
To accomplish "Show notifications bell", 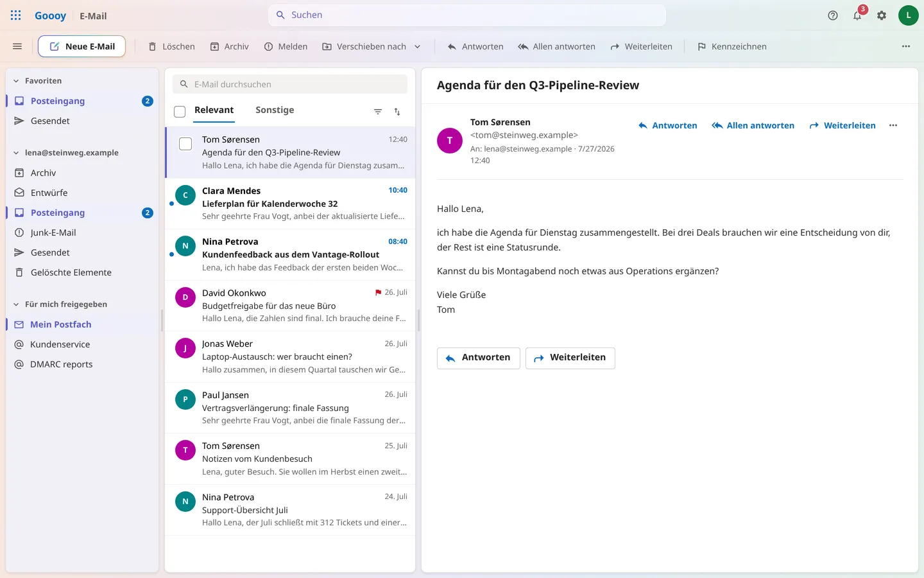I will [x=857, y=15].
